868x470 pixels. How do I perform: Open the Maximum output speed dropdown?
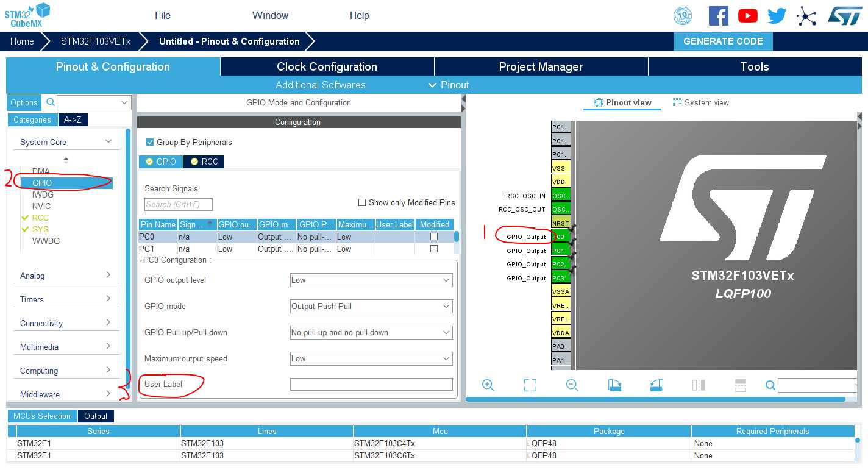pos(371,359)
